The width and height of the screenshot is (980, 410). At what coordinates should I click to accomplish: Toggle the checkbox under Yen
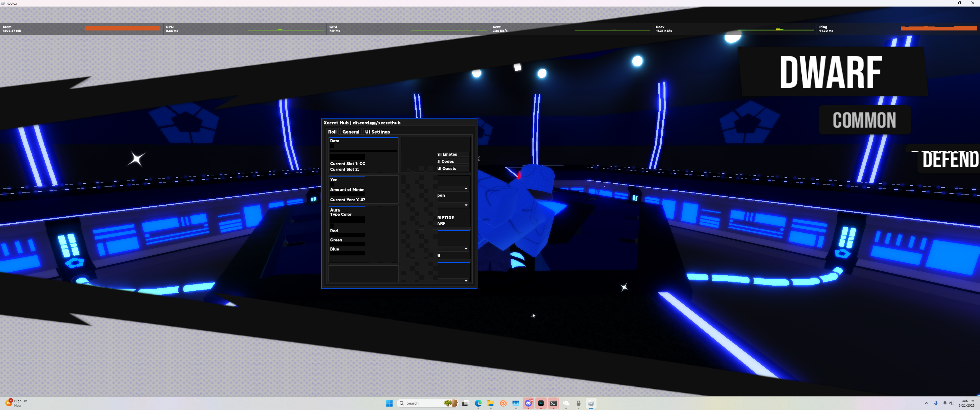click(x=332, y=184)
